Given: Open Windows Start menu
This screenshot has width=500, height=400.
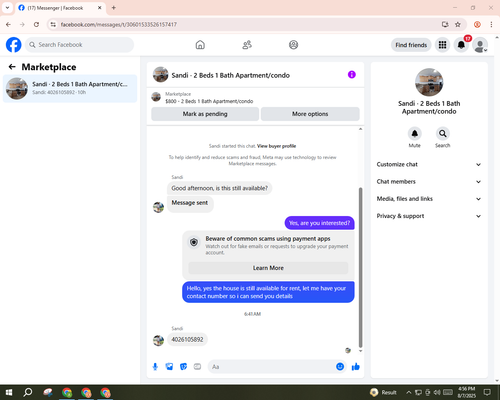Looking at the screenshot, I should (x=9, y=392).
